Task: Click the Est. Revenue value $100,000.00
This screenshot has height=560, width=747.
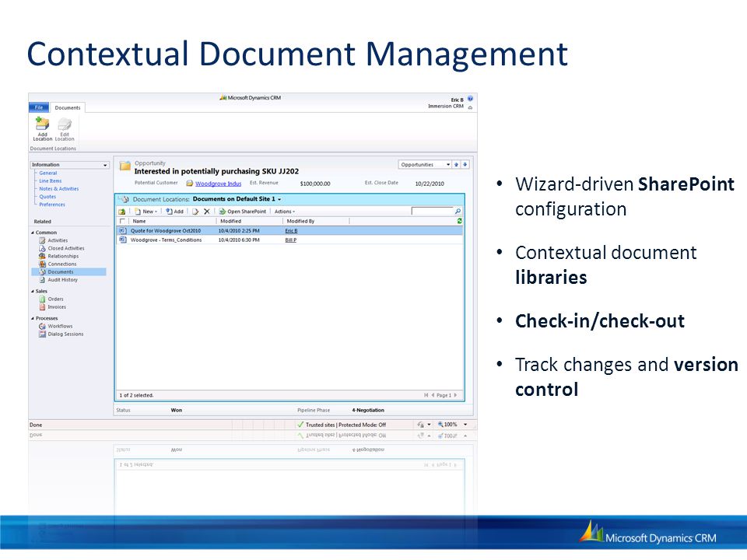Action: click(x=315, y=184)
